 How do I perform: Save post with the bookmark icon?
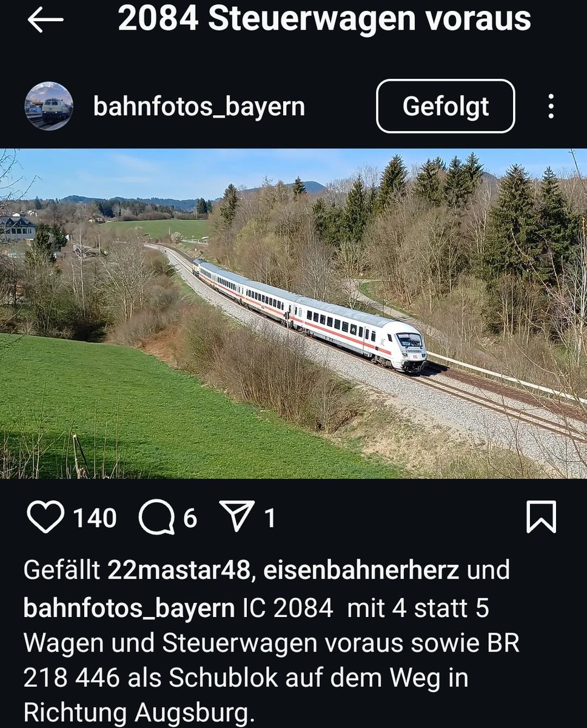[x=541, y=517]
